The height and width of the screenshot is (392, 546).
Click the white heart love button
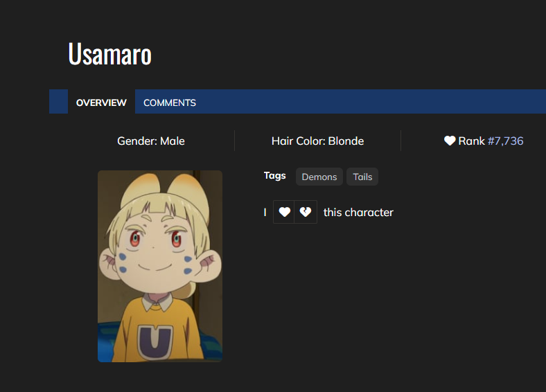[x=284, y=212]
